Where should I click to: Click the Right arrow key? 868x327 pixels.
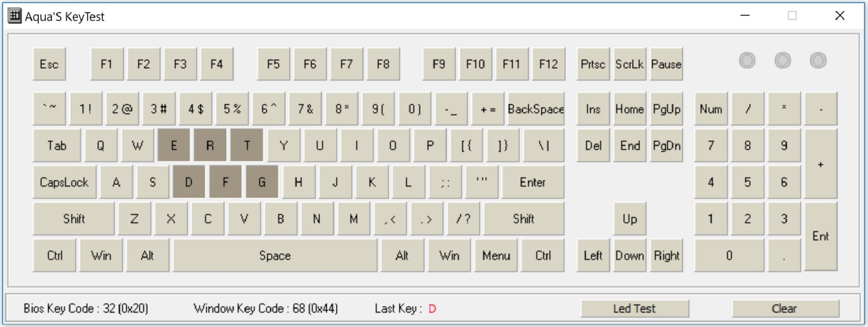[x=666, y=255]
